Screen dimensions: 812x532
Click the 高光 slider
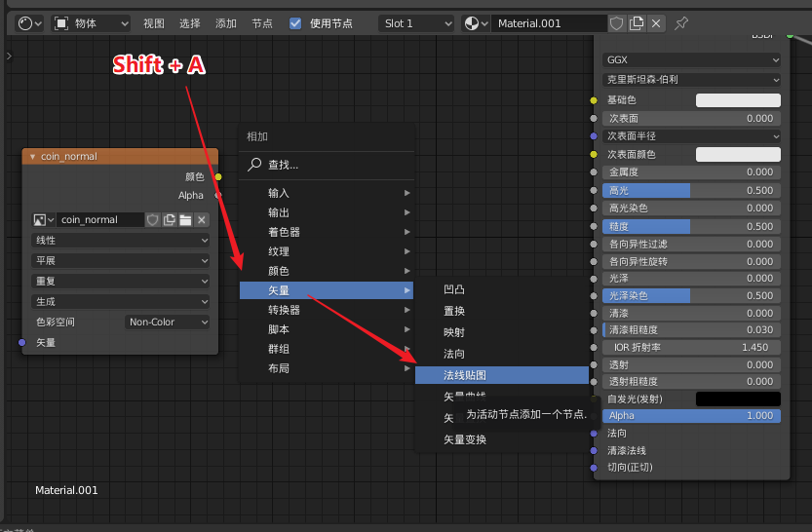tap(691, 190)
